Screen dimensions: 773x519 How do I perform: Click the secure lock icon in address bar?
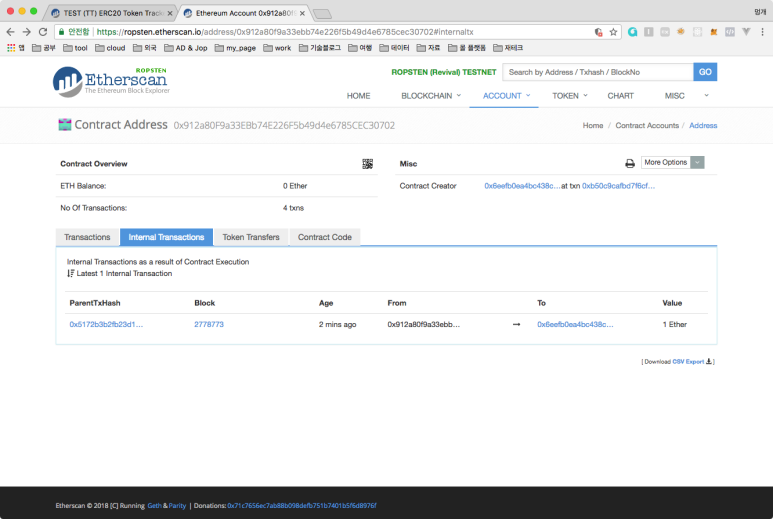(61, 32)
